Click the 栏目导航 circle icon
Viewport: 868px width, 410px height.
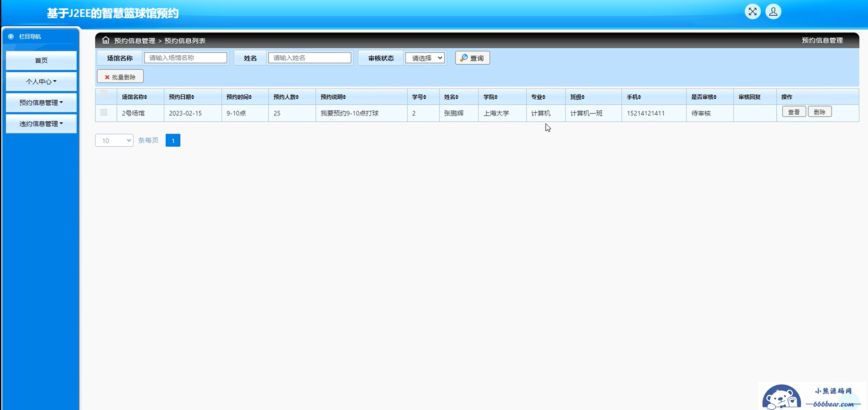(11, 37)
